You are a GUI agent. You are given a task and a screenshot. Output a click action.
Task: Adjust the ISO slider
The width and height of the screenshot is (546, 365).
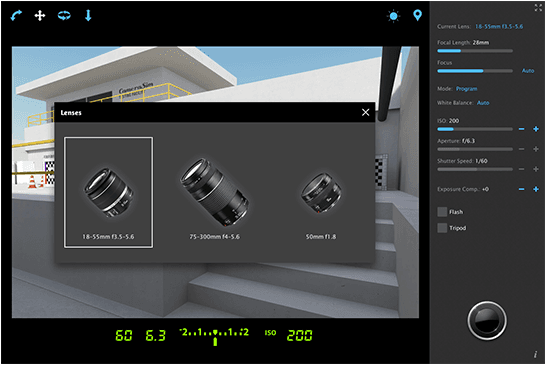(x=475, y=129)
